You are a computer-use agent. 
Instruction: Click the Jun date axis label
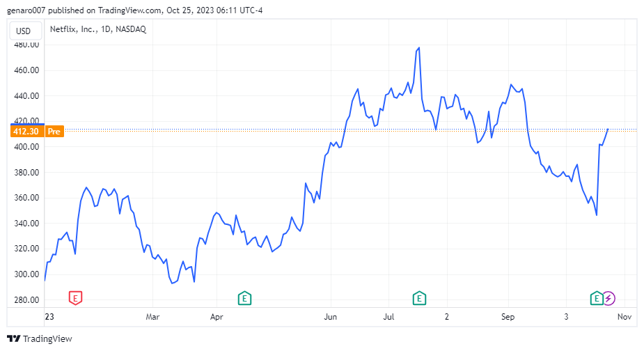pyautogui.click(x=330, y=317)
